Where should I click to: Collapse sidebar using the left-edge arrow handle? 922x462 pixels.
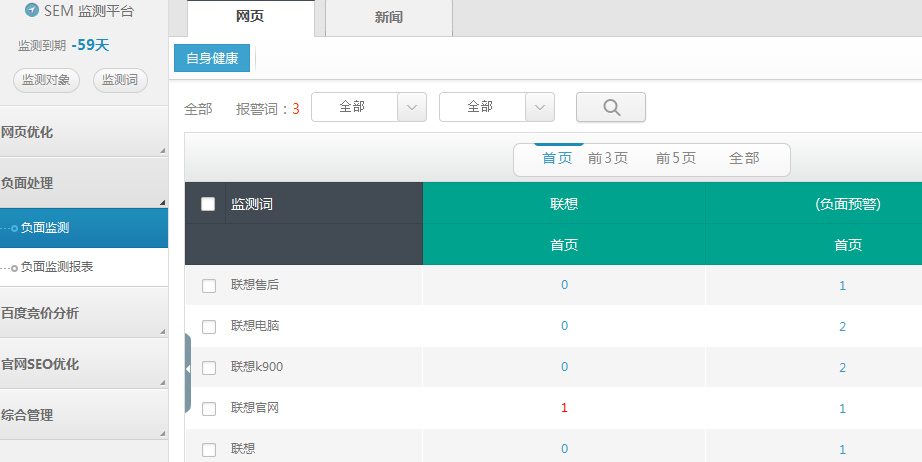click(x=187, y=371)
